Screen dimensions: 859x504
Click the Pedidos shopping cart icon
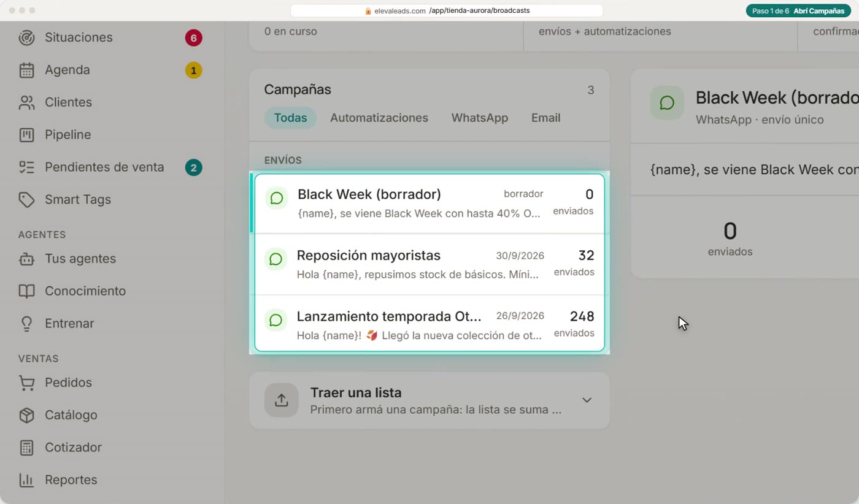[x=26, y=383]
